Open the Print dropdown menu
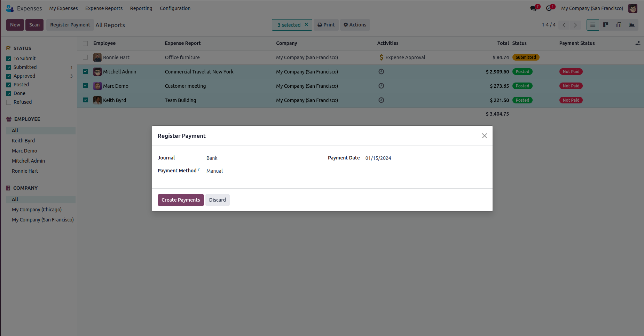This screenshot has height=336, width=644. point(326,25)
